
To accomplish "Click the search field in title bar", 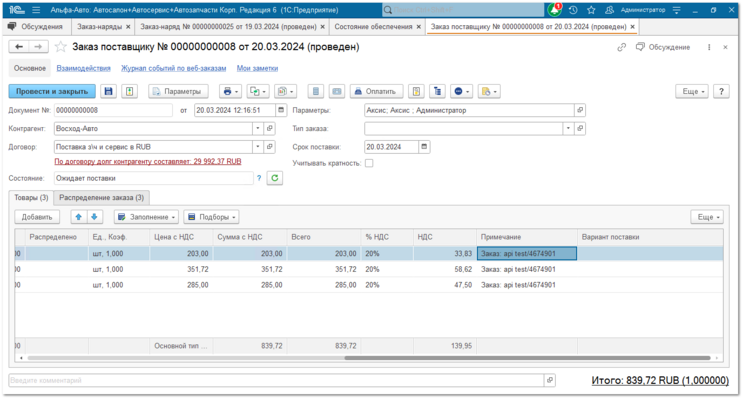I will coord(463,9).
